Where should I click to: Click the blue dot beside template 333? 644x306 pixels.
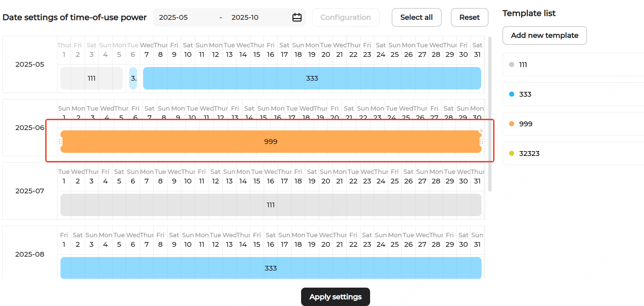pyautogui.click(x=511, y=94)
